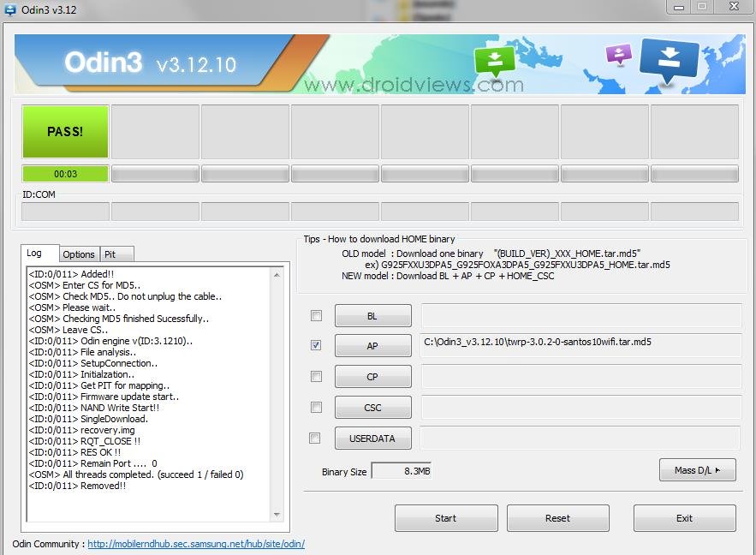756x555 pixels.
Task: Open the Options tab
Action: [x=79, y=254]
